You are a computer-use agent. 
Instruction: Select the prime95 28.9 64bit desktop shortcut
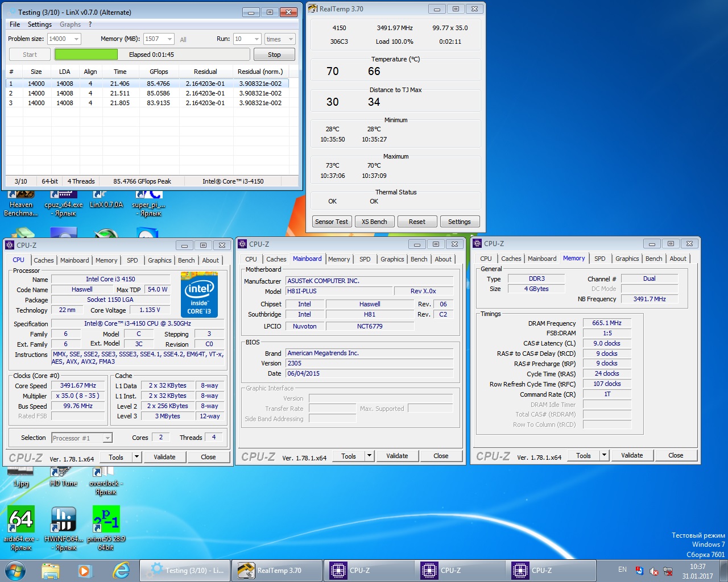(x=106, y=528)
